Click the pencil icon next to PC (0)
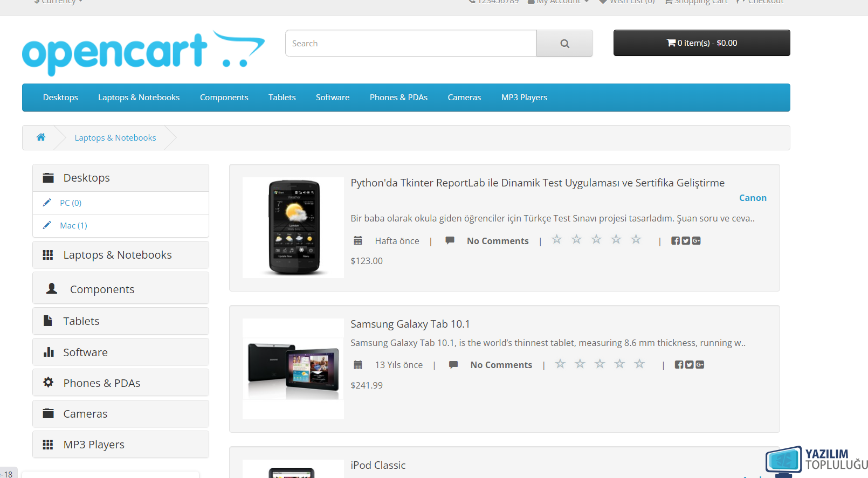Screen dimensions: 868x478 (x=47, y=203)
